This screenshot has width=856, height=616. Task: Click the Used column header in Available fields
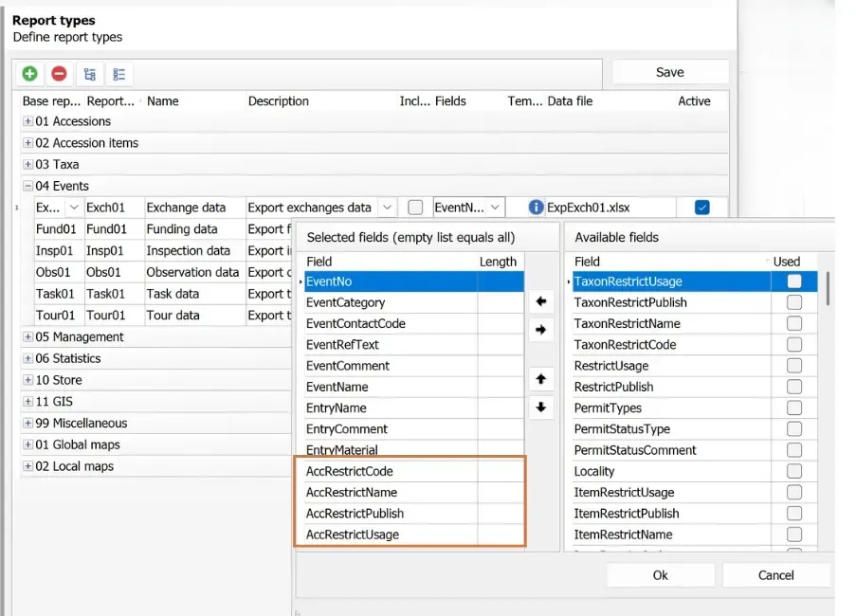[x=787, y=262]
